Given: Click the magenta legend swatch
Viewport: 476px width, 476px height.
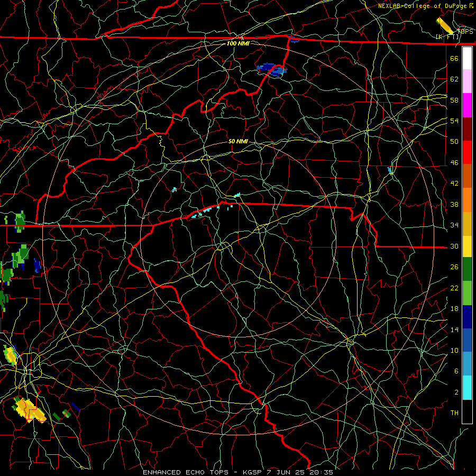Looking at the screenshot, I should (x=467, y=105).
